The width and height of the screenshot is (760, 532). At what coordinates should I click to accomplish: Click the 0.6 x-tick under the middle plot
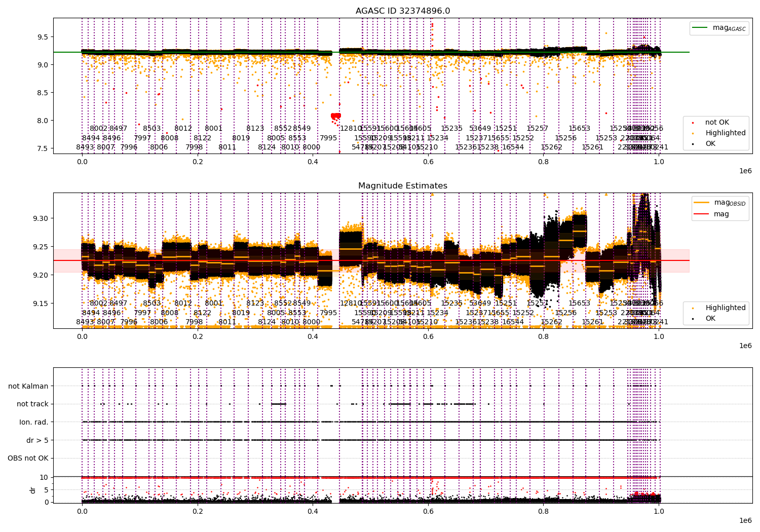pos(428,337)
